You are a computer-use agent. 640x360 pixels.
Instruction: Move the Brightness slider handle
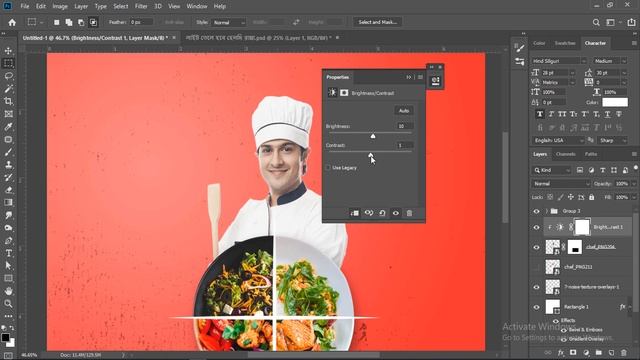[x=373, y=136]
